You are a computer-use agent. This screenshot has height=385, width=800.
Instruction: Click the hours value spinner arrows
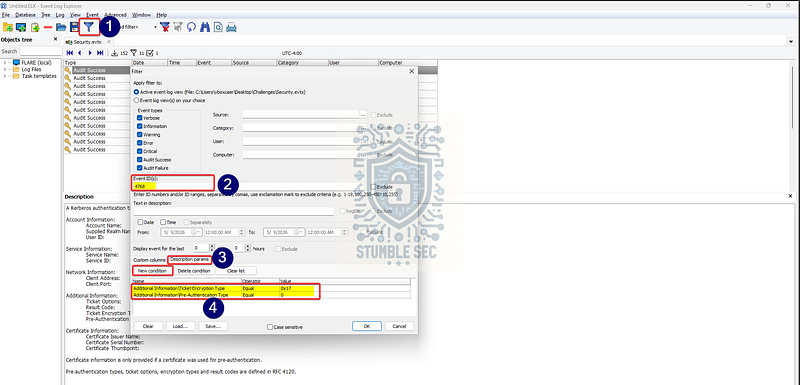click(248, 248)
